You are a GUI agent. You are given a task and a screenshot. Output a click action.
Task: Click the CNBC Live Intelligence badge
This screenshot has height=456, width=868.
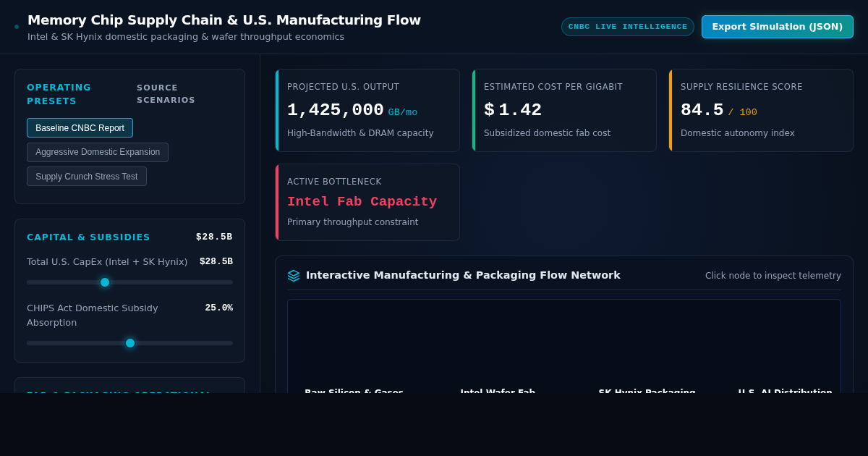pyautogui.click(x=628, y=27)
